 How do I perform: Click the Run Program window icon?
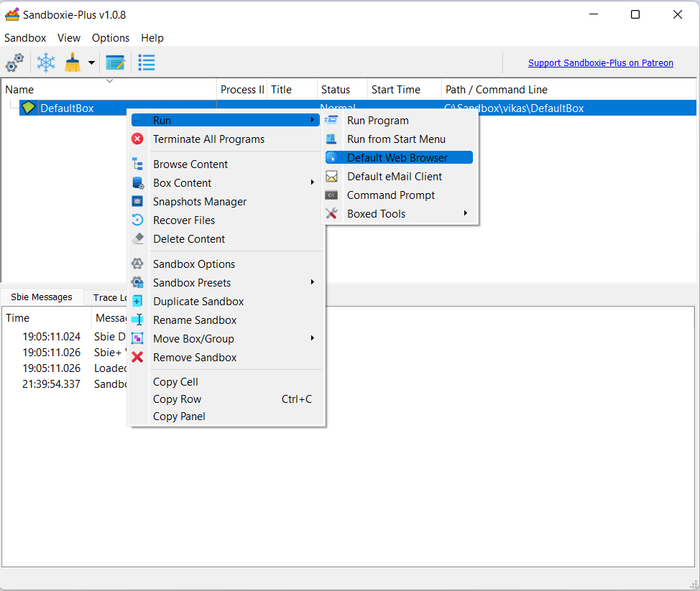tap(331, 120)
